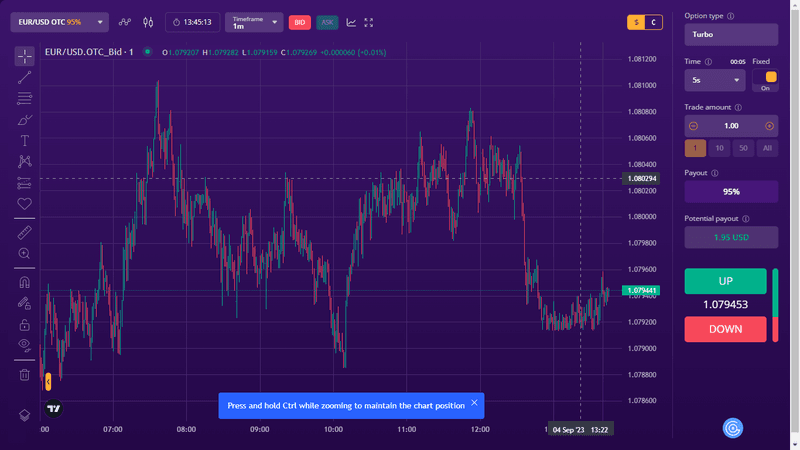Open the indicators icon in the top bar
Image resolution: width=800 pixels, height=450 pixels.
[x=124, y=22]
